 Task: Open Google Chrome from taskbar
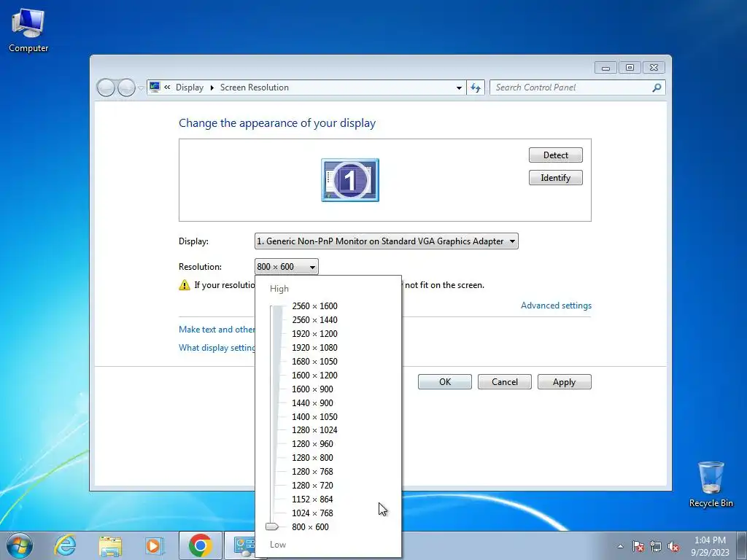click(x=200, y=545)
